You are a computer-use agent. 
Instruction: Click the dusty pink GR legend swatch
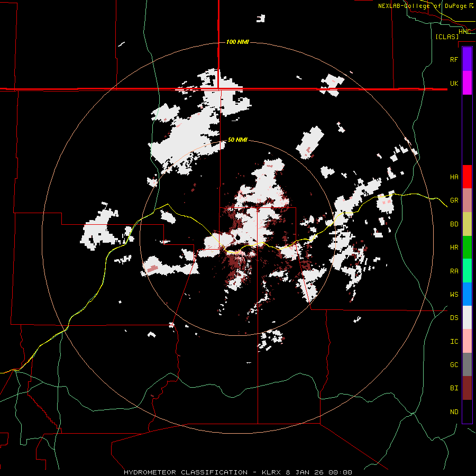coord(467,200)
